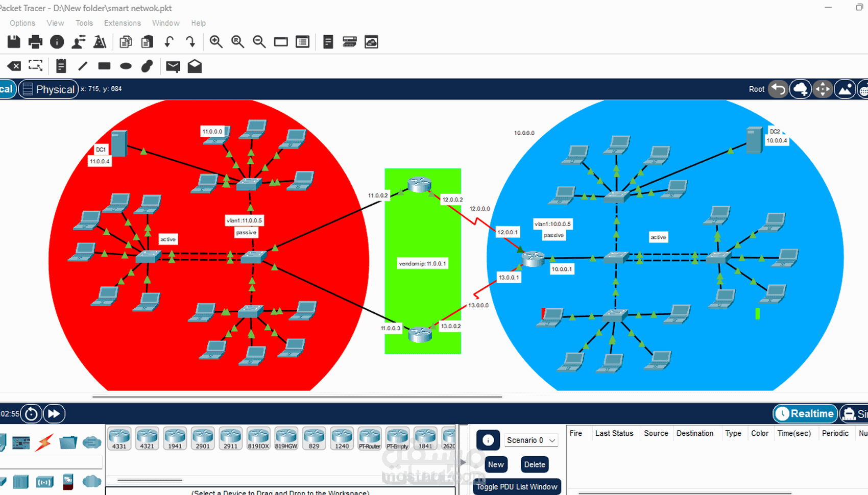
Task: Expand the Scenario 0 dropdown
Action: 531,440
